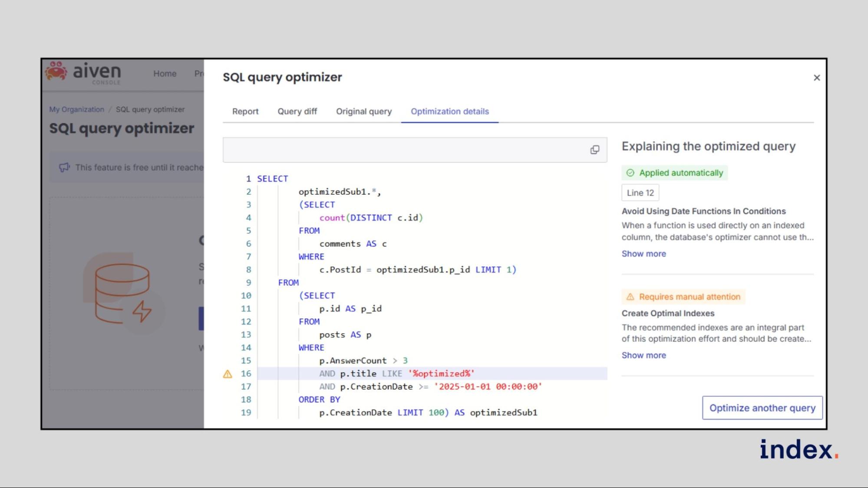This screenshot has width=868, height=488.
Task: Click the Aiven crab logo
Action: coord(56,71)
